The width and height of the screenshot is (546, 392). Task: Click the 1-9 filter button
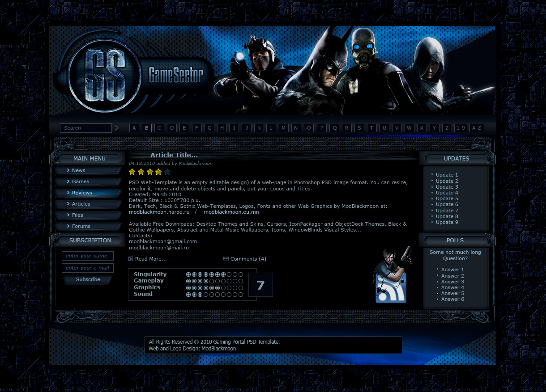point(460,128)
